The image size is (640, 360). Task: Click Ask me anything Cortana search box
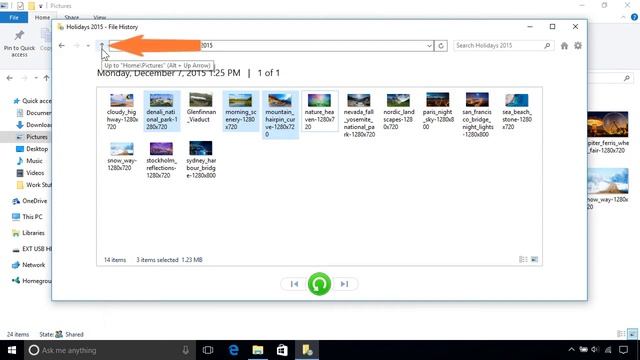[108, 350]
